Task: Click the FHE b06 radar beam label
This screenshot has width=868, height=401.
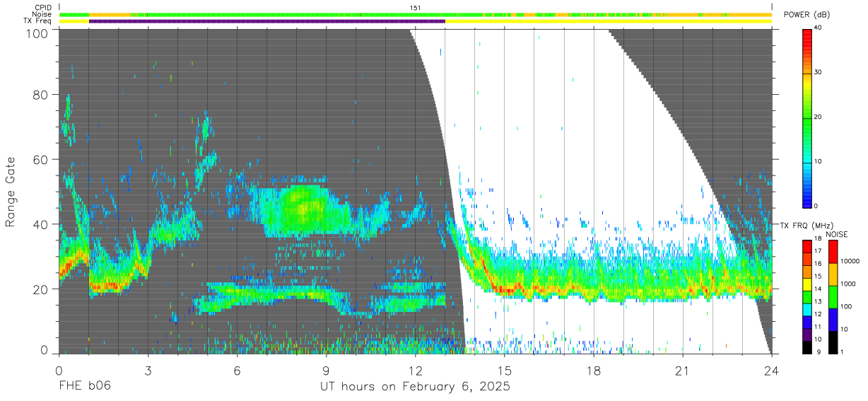Action: pos(85,387)
